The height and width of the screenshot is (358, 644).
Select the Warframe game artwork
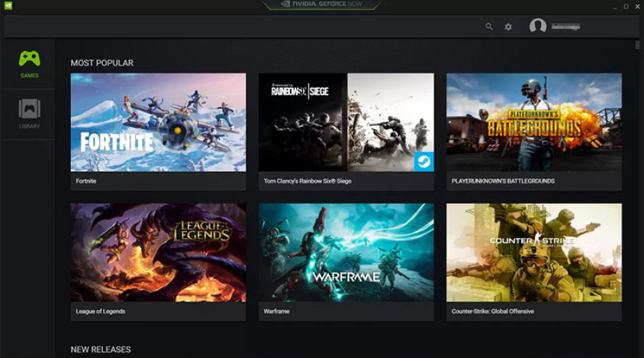[346, 252]
